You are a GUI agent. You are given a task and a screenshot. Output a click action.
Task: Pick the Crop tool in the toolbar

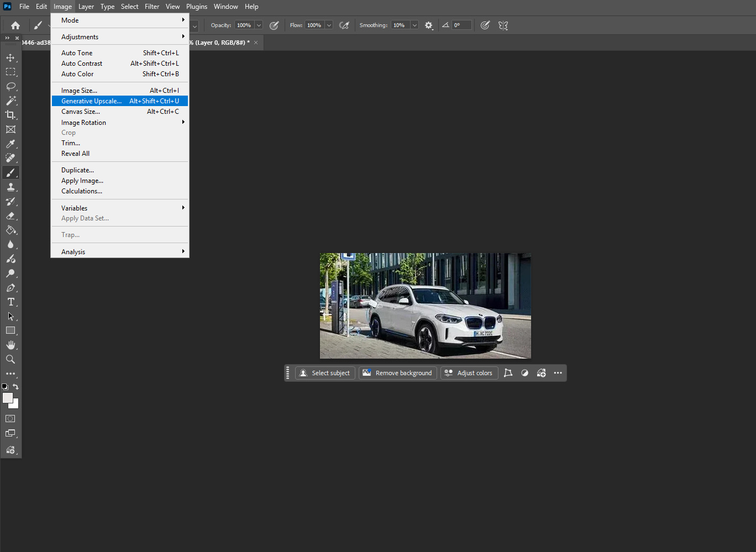coord(11,115)
